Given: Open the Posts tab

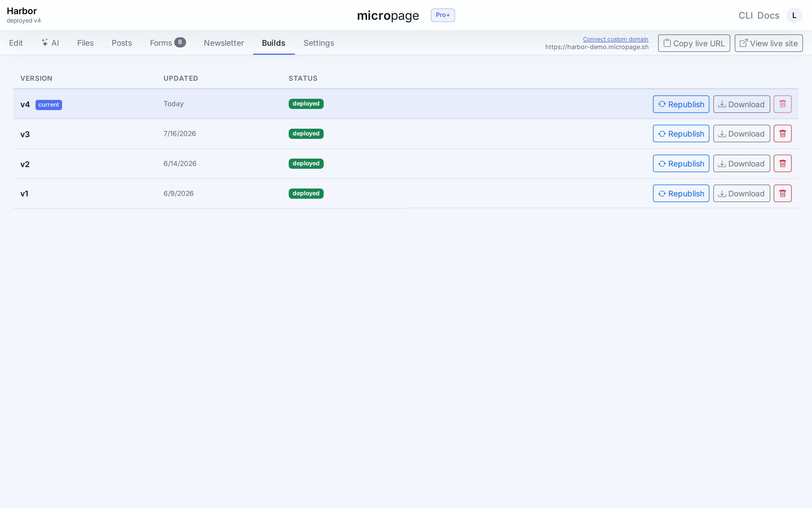Looking at the screenshot, I should point(122,43).
